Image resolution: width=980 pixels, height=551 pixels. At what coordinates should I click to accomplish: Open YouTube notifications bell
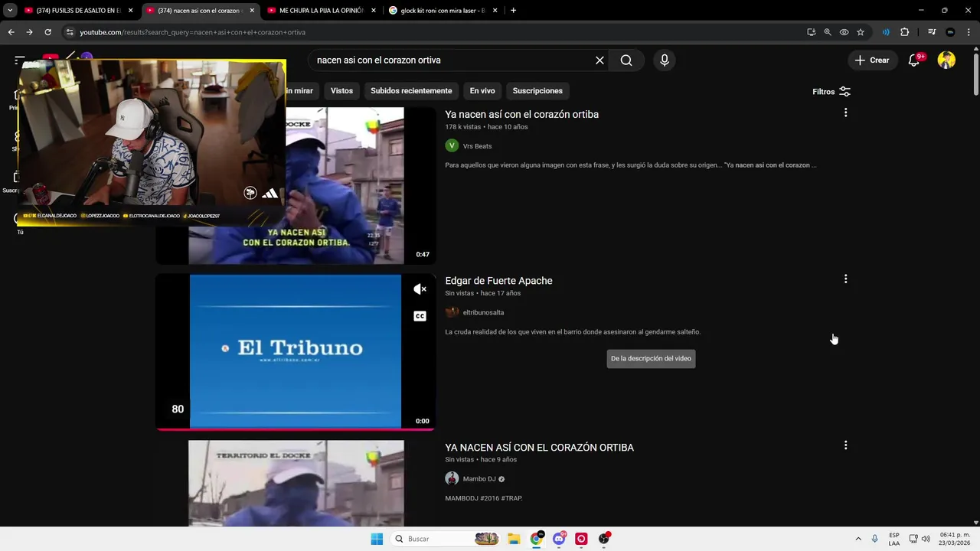[914, 60]
